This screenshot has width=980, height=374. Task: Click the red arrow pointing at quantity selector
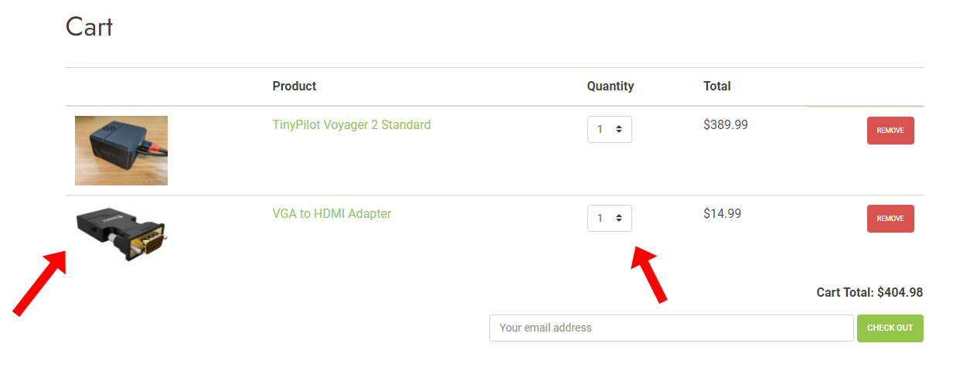649,274
